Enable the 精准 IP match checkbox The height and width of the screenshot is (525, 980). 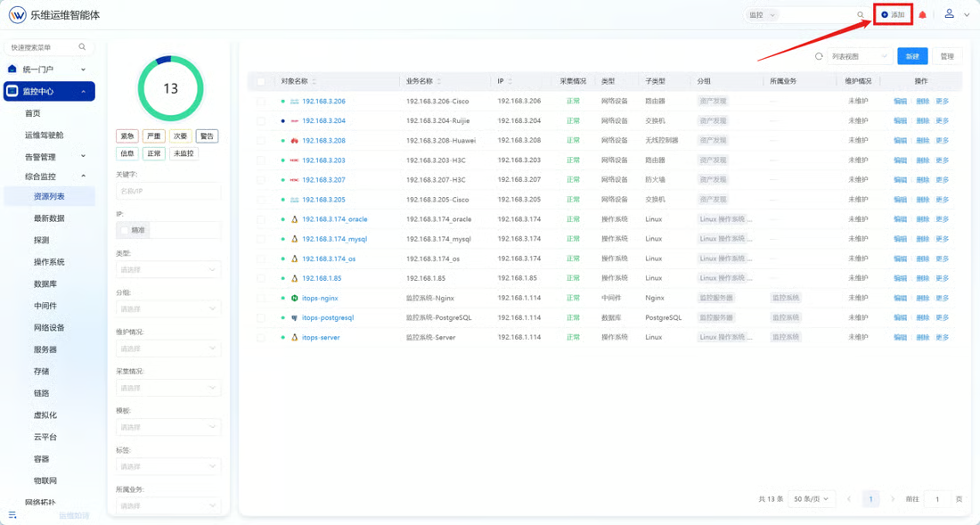pos(125,230)
